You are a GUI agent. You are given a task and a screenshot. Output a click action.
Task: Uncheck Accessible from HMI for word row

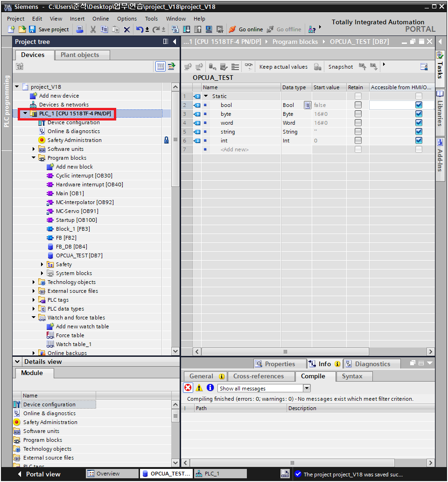[419, 123]
